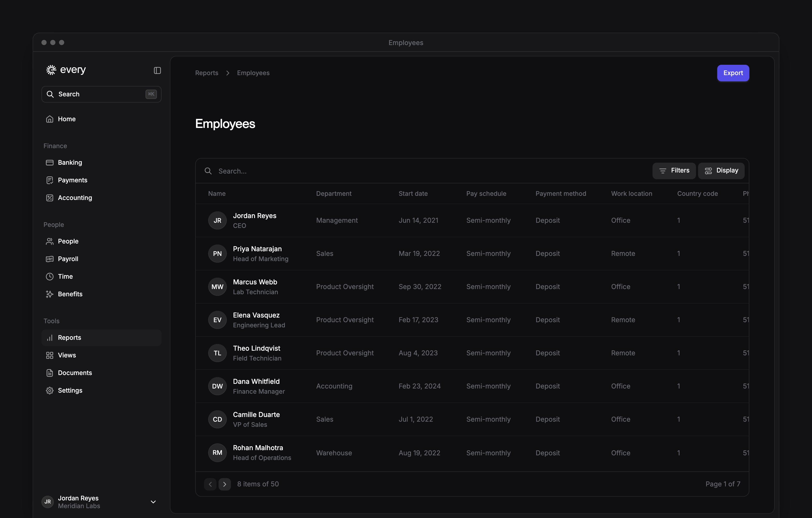Screen dimensions: 812x518
Task: Open the Documents menu item label
Action: click(x=75, y=373)
